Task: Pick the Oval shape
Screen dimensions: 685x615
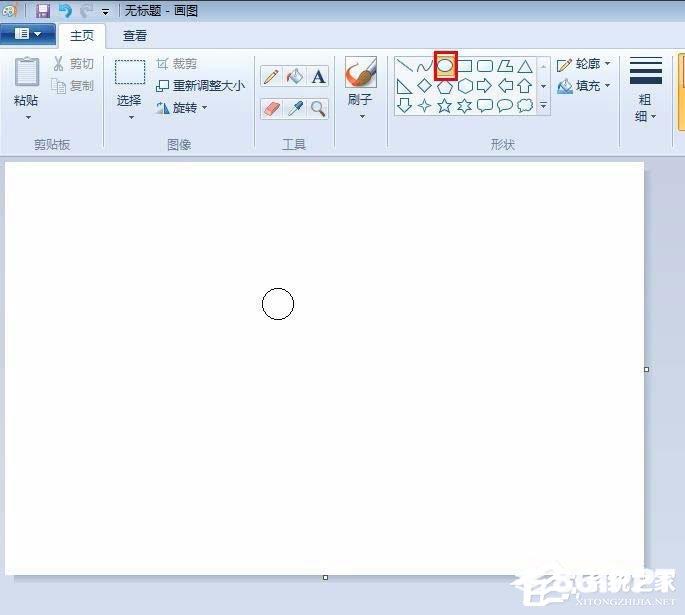Action: click(x=445, y=66)
